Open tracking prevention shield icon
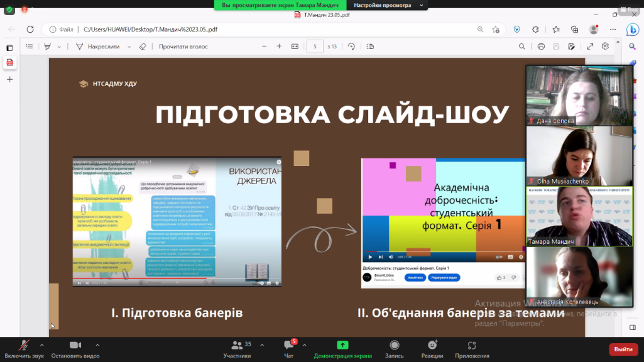The image size is (644, 362). (x=516, y=30)
